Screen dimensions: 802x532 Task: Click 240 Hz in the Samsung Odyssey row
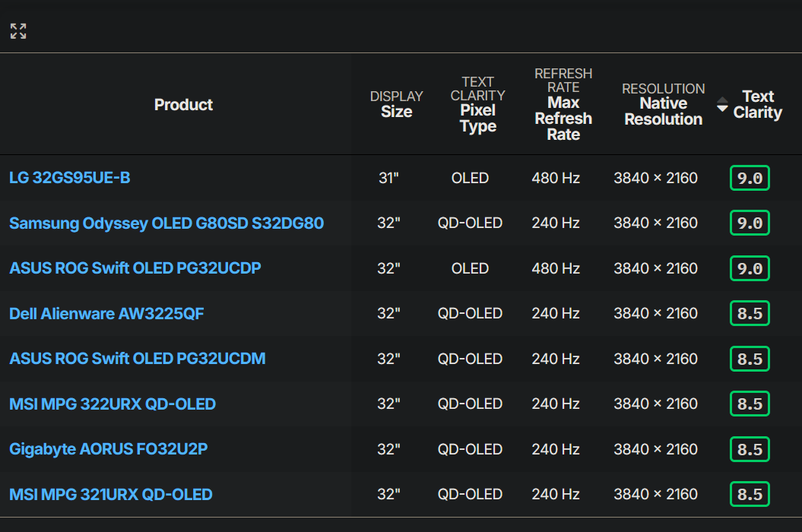[556, 223]
